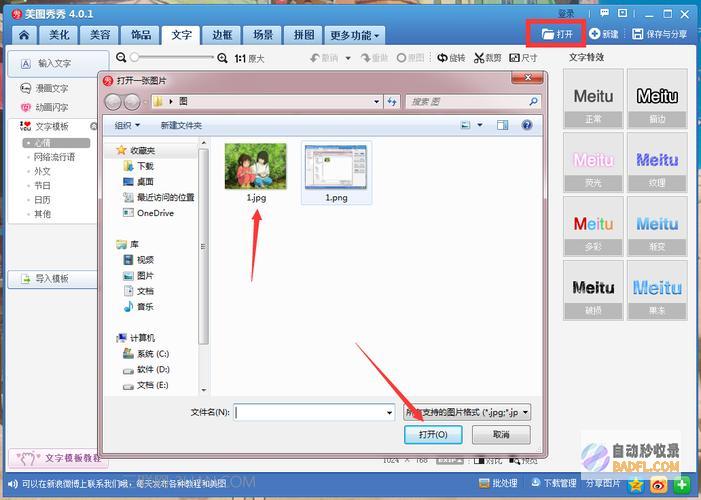Switch to the 饰品 tab
Image resolution: width=701 pixels, height=500 pixels.
[141, 35]
